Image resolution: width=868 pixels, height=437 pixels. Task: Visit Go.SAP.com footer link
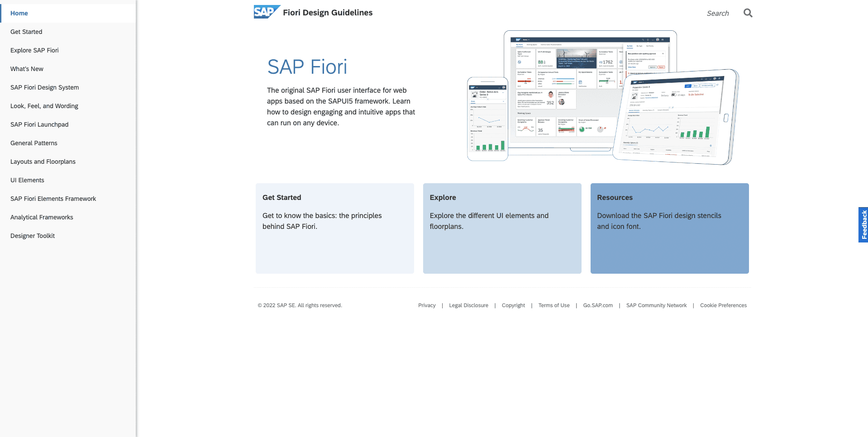pos(598,305)
